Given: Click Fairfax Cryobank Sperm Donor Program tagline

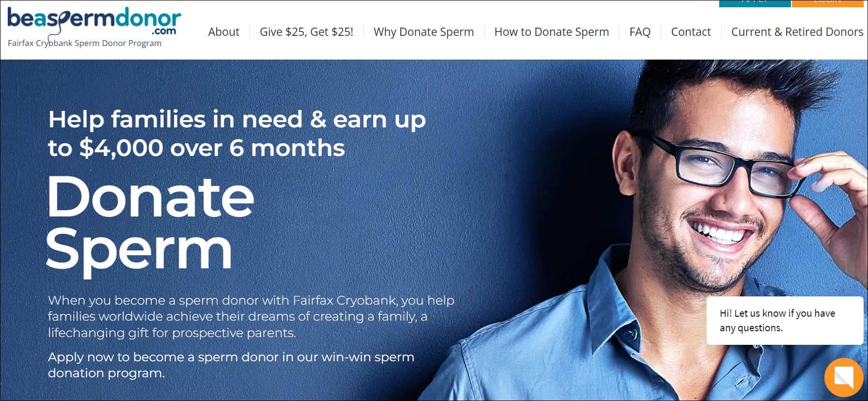Looking at the screenshot, I should 84,43.
